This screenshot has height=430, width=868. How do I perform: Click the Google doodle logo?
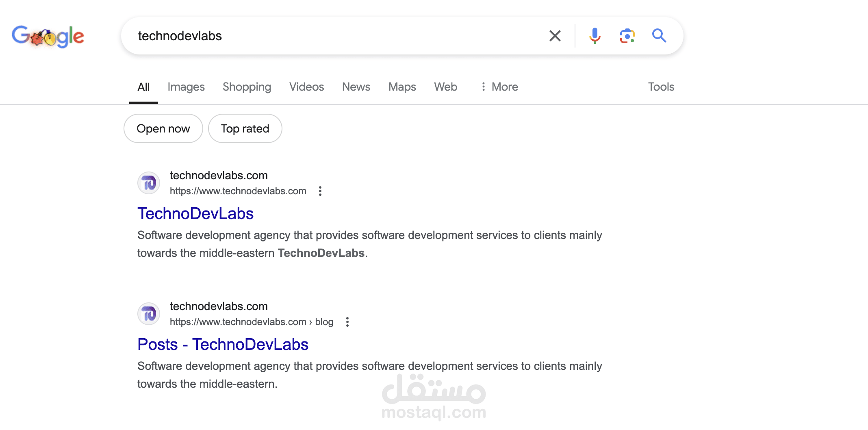48,37
